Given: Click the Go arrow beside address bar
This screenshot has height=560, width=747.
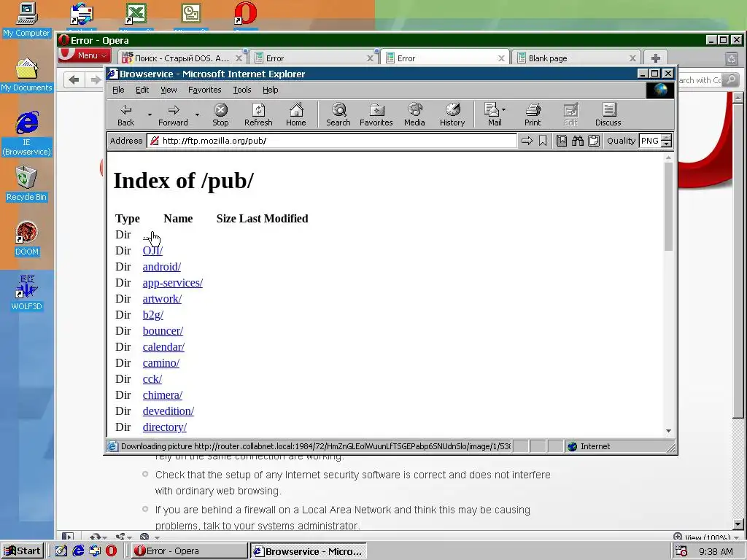Looking at the screenshot, I should point(527,141).
